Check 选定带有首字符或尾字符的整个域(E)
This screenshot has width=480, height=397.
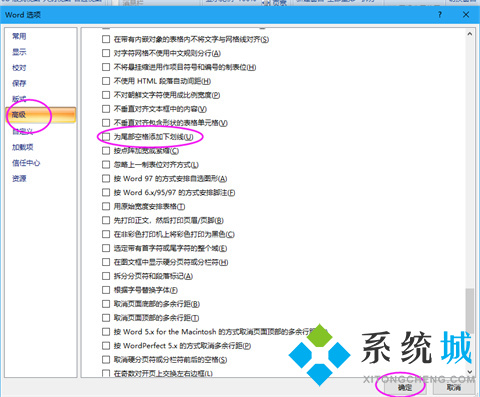pos(106,248)
